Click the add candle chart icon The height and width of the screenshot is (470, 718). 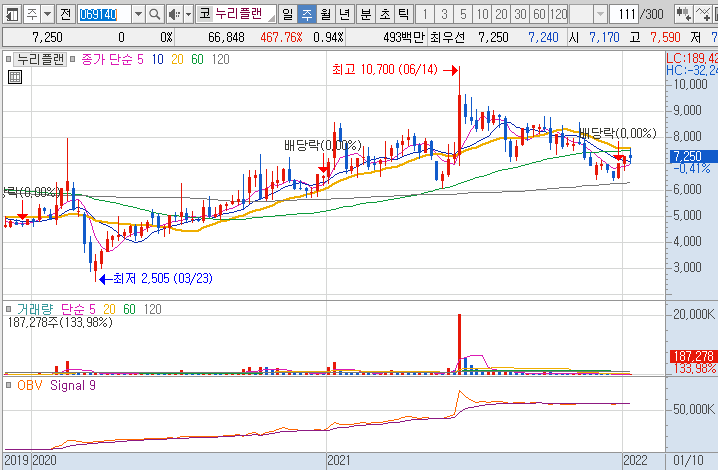tap(684, 15)
